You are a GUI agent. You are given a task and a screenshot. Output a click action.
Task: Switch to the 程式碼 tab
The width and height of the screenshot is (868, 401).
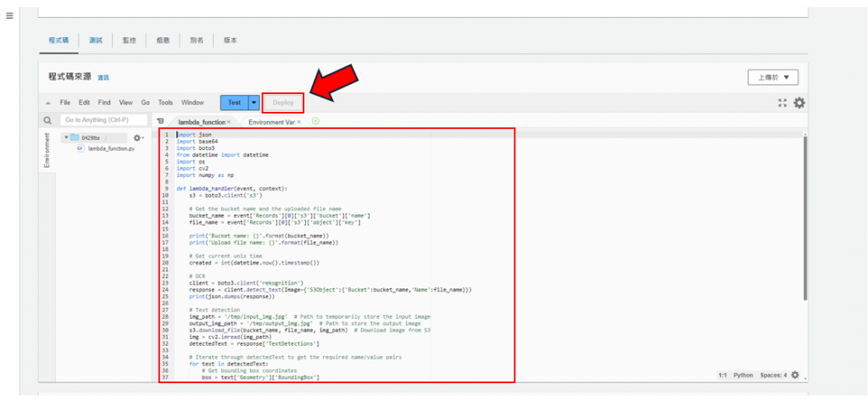pyautogui.click(x=58, y=41)
